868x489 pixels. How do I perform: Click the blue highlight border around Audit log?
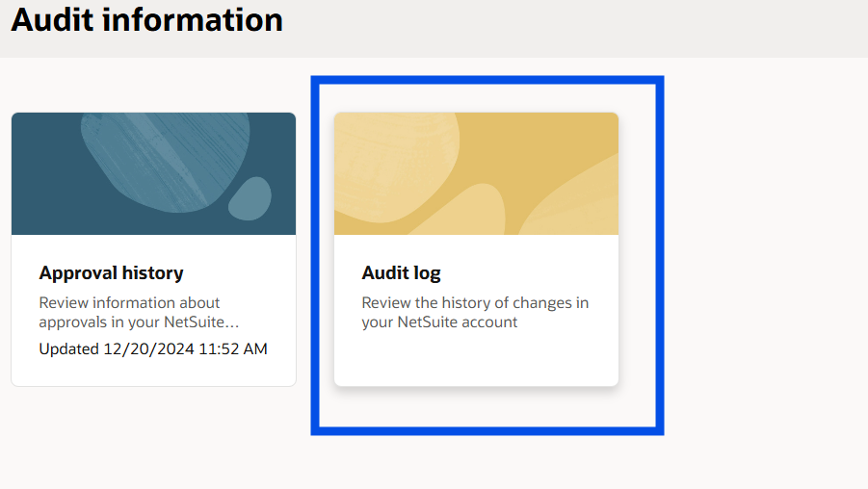coord(487,80)
